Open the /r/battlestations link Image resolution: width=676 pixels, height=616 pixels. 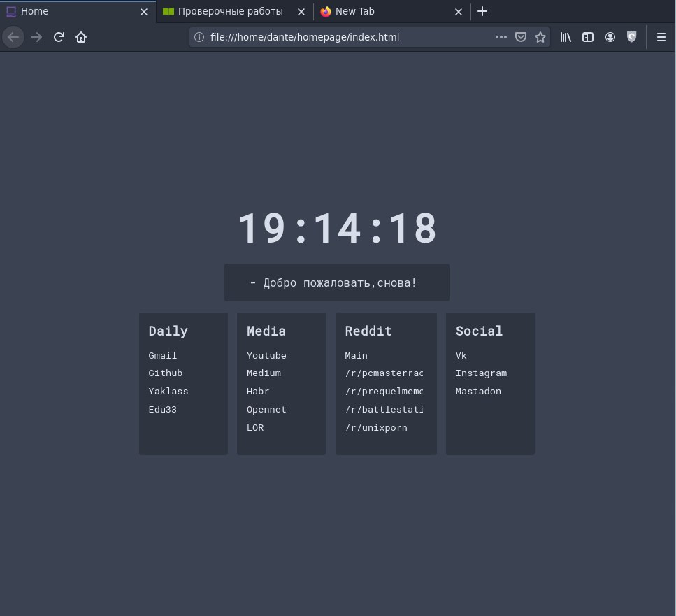(x=384, y=410)
